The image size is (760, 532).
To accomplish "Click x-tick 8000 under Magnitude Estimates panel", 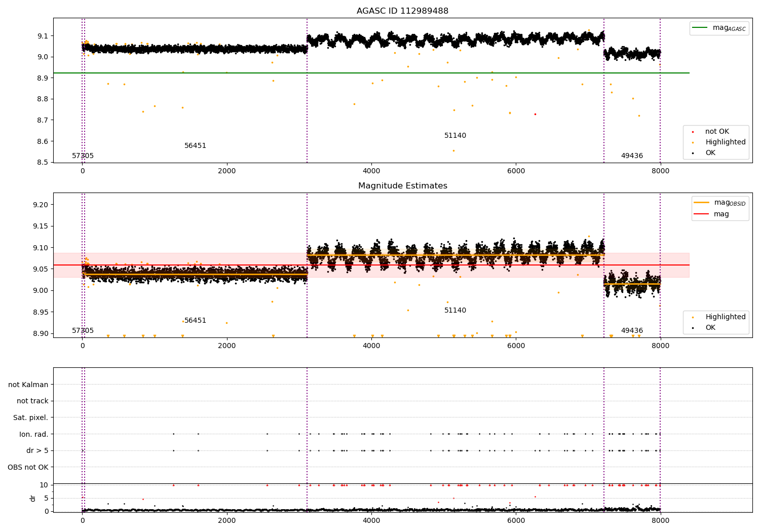I will pyautogui.click(x=660, y=346).
